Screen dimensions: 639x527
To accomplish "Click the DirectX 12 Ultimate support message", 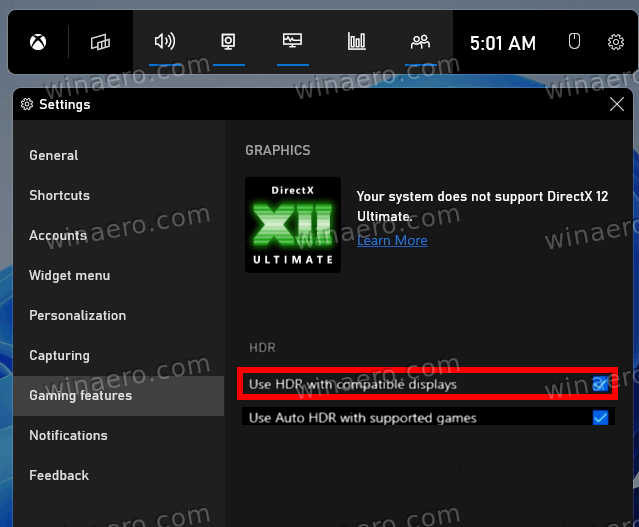I will pyautogui.click(x=483, y=206).
